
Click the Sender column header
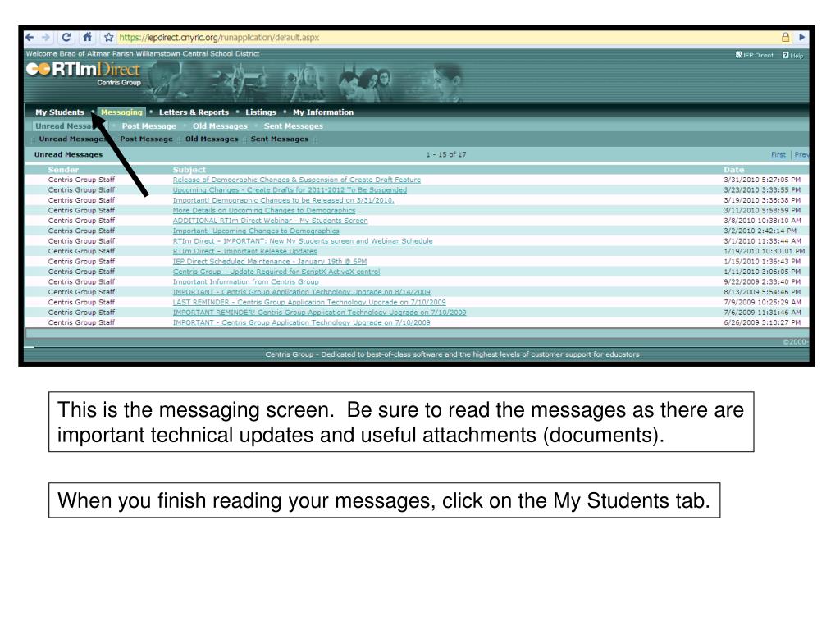pos(63,169)
